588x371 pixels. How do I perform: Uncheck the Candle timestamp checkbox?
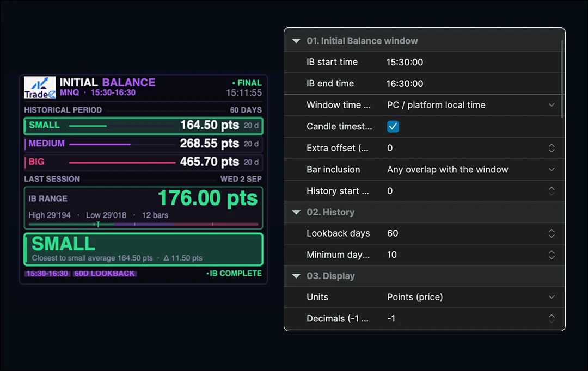tap(393, 127)
